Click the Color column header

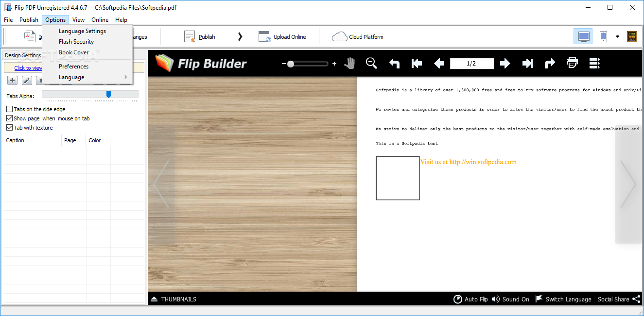[98, 140]
